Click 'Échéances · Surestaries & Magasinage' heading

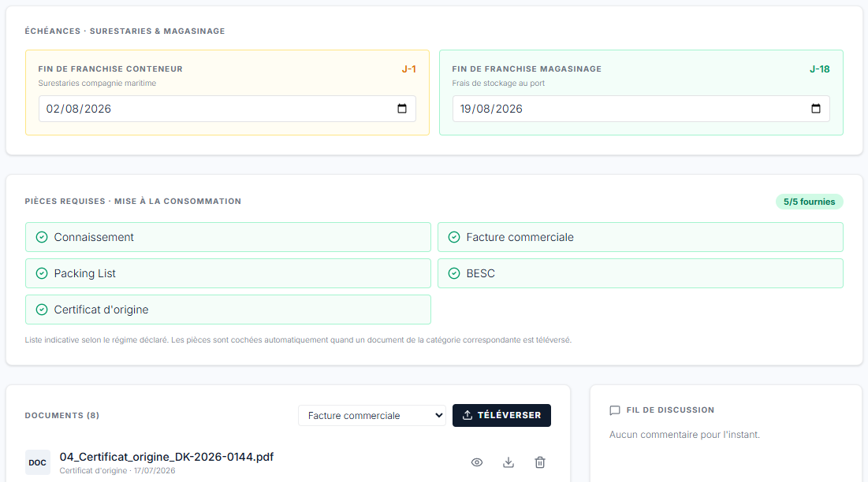pyautogui.click(x=125, y=31)
